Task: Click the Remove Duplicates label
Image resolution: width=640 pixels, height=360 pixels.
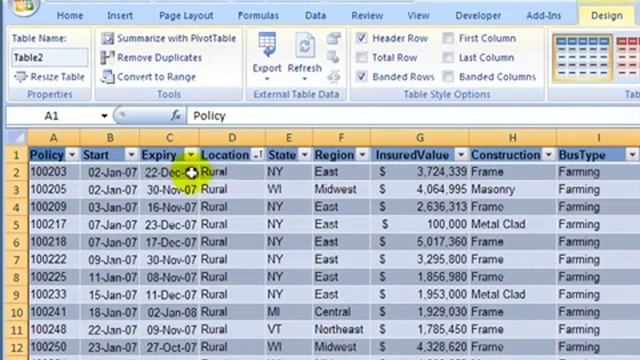Action: point(160,58)
